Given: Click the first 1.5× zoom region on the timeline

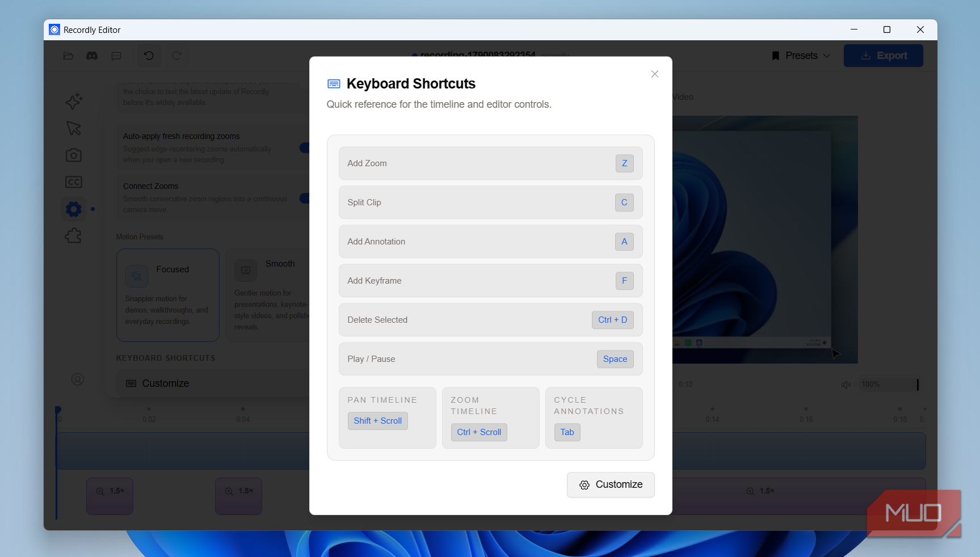Looking at the screenshot, I should tap(110, 496).
